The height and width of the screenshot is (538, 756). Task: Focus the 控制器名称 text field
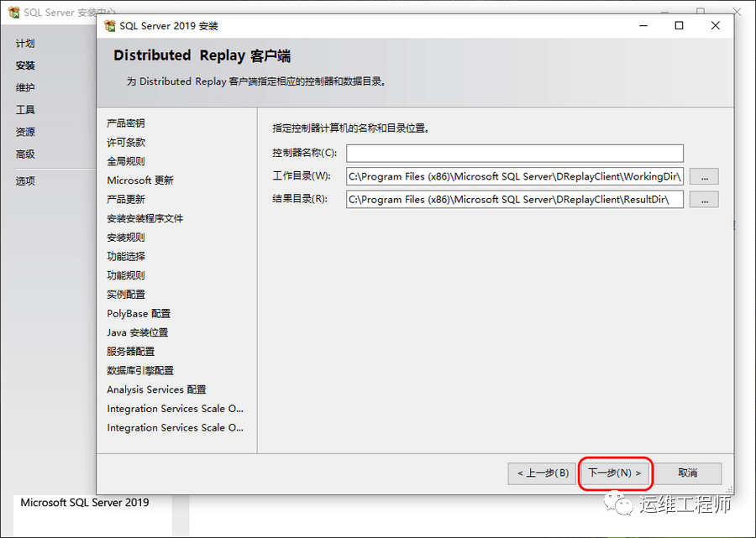[x=514, y=153]
